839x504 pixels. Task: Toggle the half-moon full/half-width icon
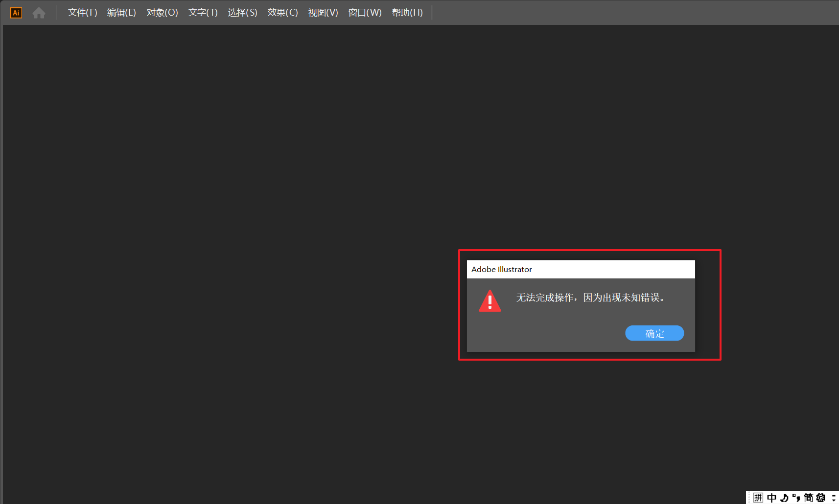coord(784,498)
